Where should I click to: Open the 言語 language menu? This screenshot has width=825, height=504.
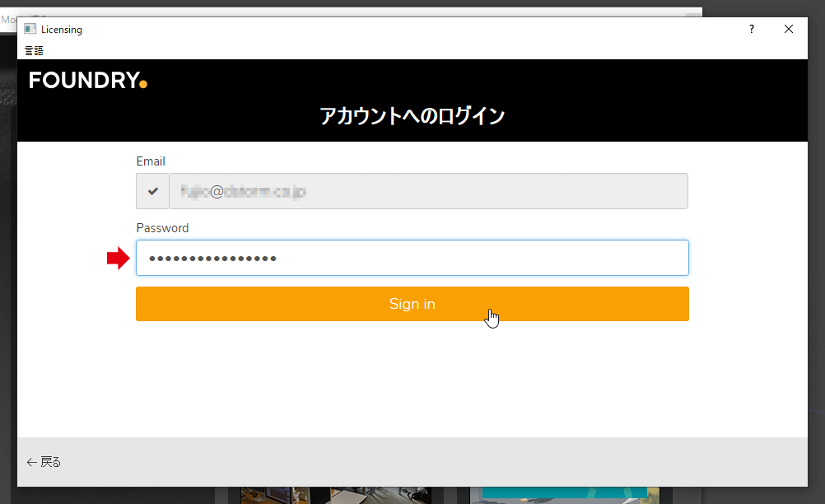click(x=35, y=50)
